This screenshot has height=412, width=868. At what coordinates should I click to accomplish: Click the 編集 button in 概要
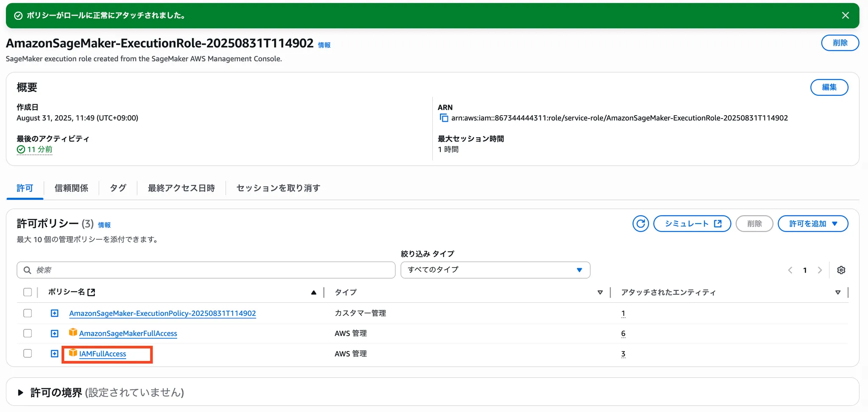click(x=829, y=87)
